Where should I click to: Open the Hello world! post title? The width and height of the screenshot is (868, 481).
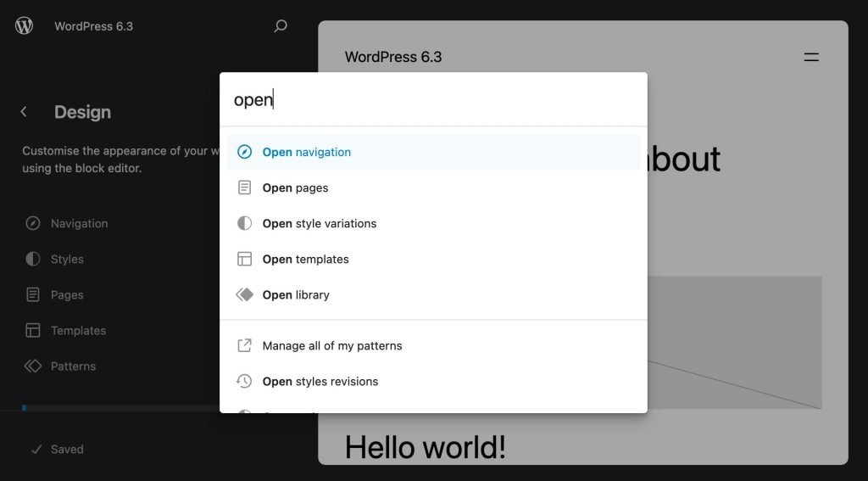coord(426,446)
